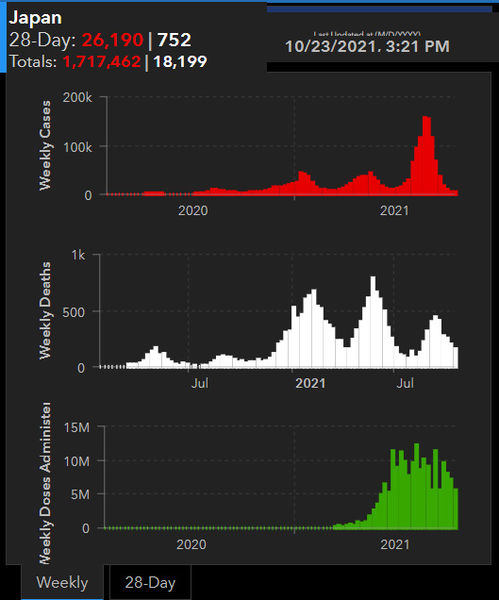Switch to the Weekly tab
The height and width of the screenshot is (600, 499).
coord(62,582)
